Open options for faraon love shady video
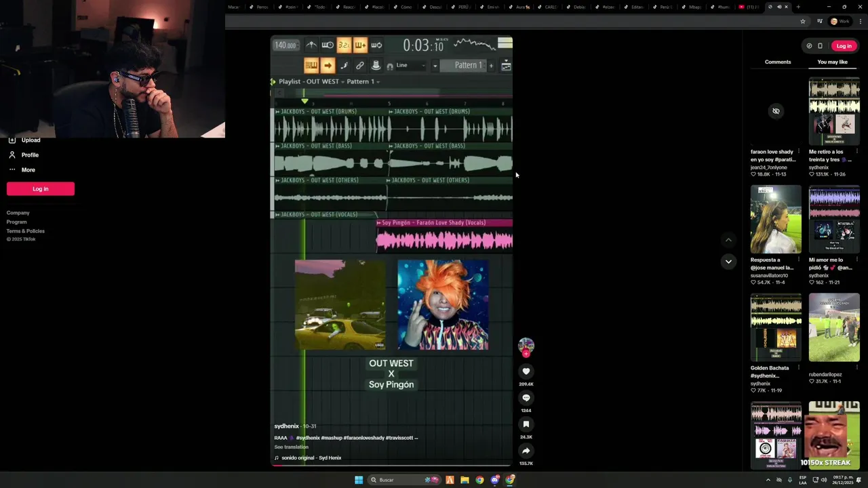868x488 pixels. (798, 152)
